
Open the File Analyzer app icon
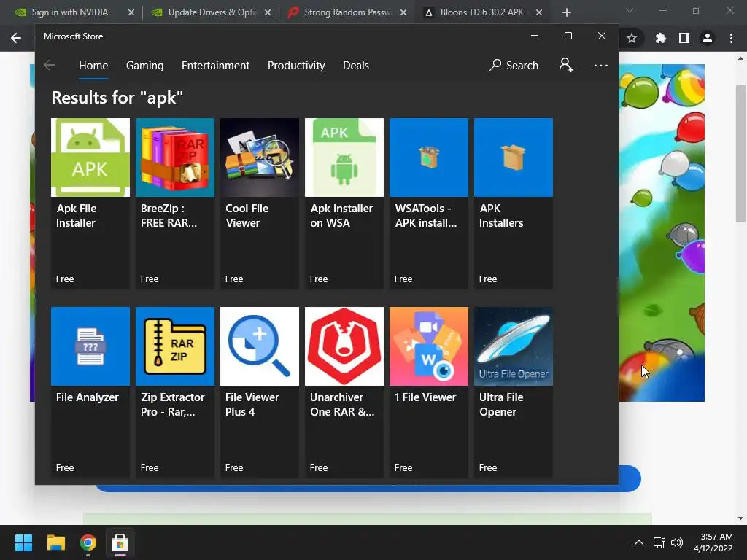point(90,346)
